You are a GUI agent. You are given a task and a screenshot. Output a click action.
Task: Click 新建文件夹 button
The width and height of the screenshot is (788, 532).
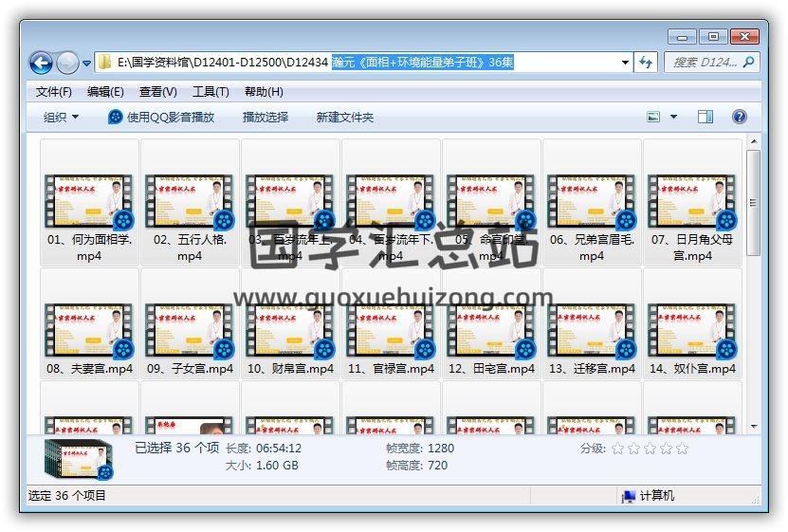click(x=345, y=117)
